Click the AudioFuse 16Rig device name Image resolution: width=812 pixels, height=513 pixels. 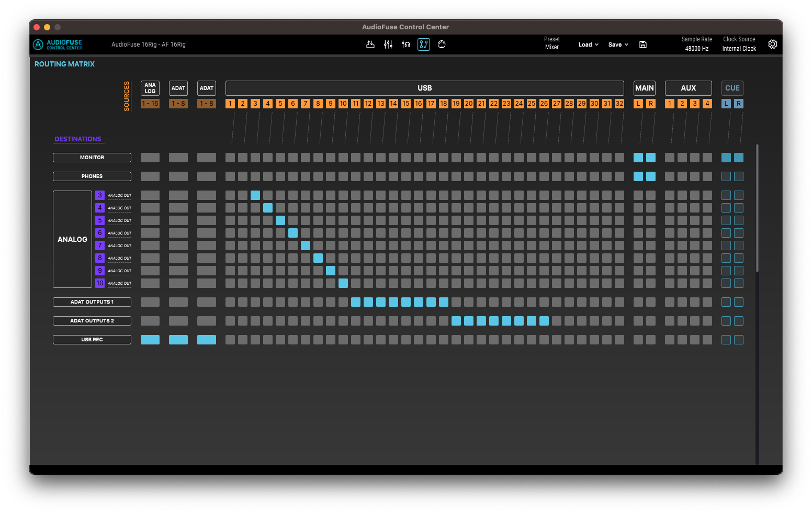pos(149,44)
